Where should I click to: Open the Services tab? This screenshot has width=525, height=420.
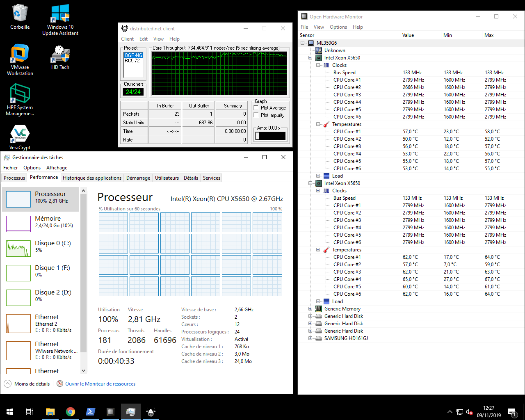pos(212,178)
